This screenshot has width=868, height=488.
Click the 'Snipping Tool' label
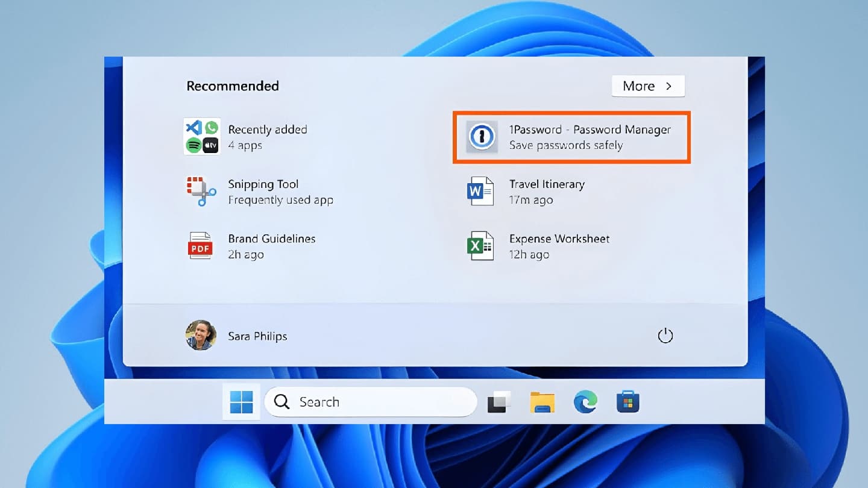[x=263, y=184]
